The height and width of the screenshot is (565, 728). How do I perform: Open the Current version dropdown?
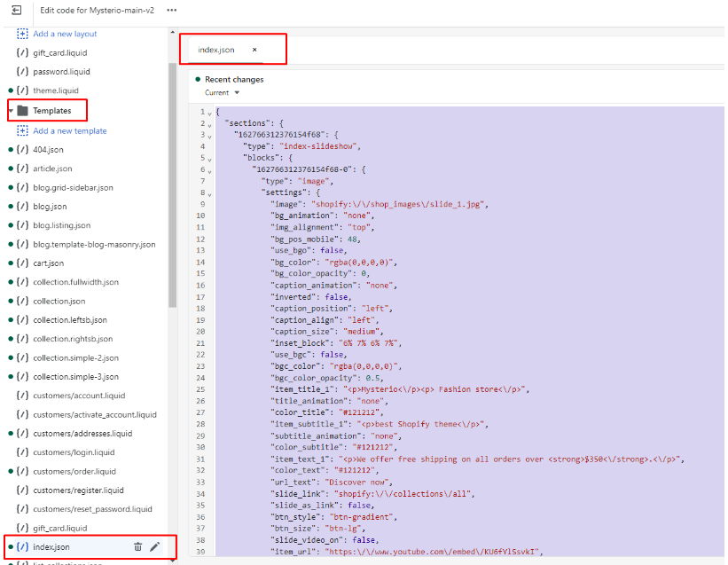click(222, 93)
